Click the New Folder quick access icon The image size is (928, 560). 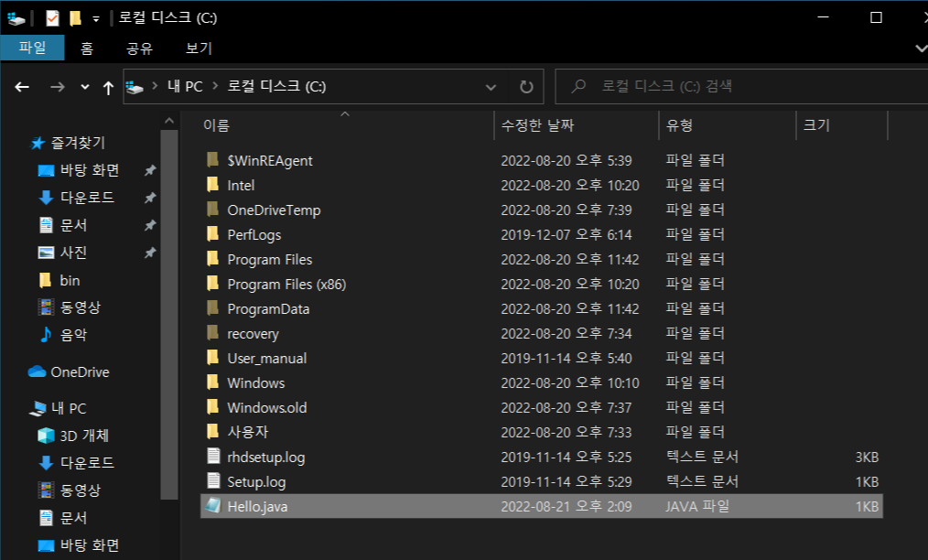click(x=75, y=18)
